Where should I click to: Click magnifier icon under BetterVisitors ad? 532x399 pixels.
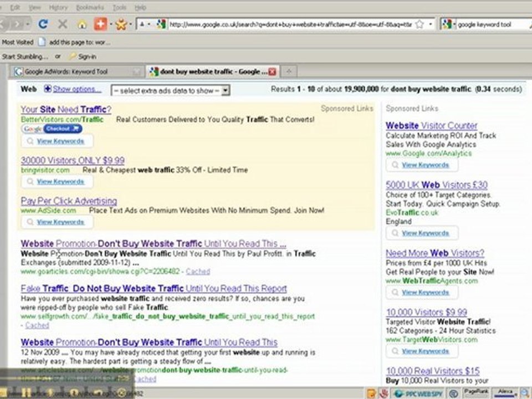point(30,141)
